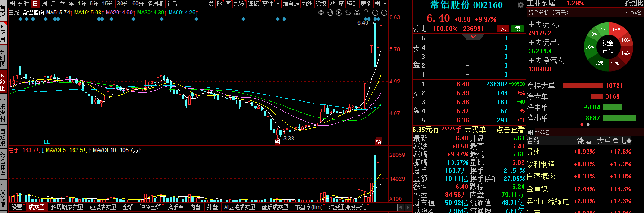Select the 周 weekly period
644x213 pixels.
pos(44,4)
